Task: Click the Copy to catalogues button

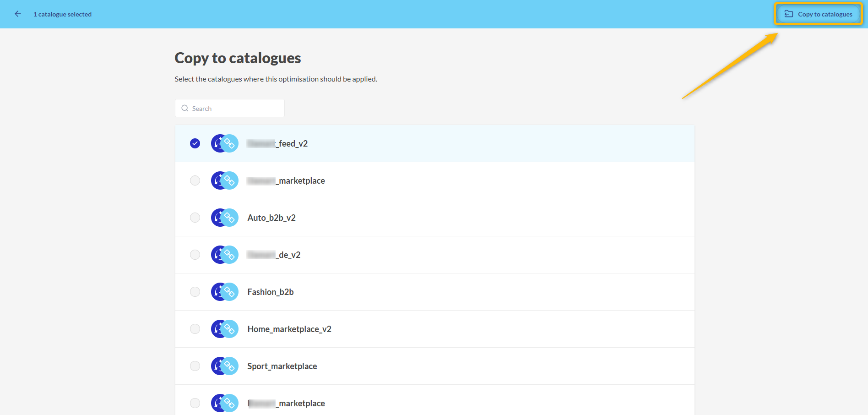Action: coord(818,14)
